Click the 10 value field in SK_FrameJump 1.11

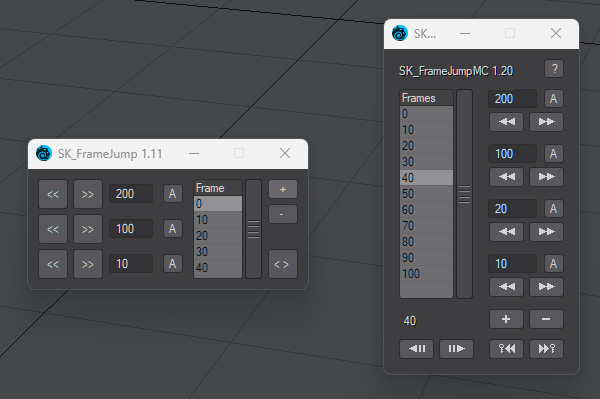(131, 264)
